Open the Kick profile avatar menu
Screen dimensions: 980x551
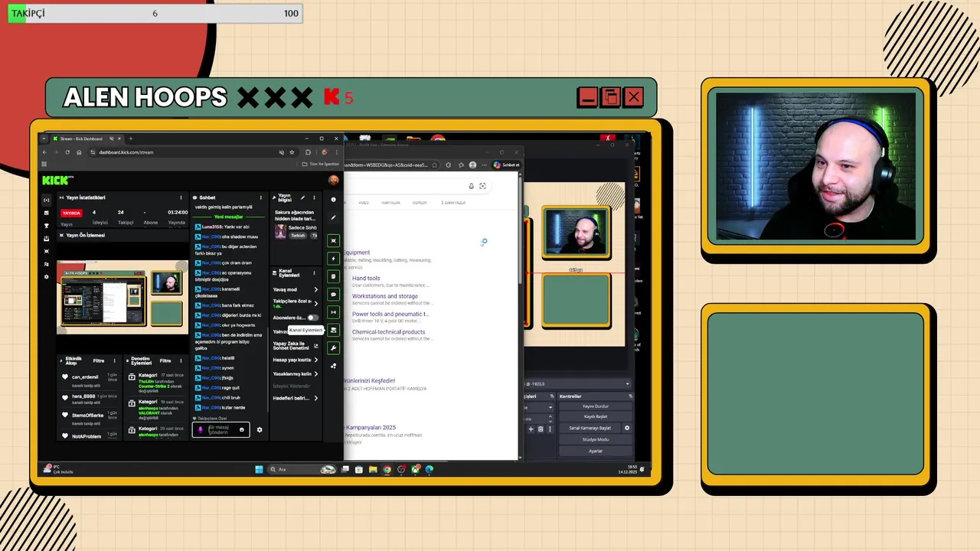333,181
